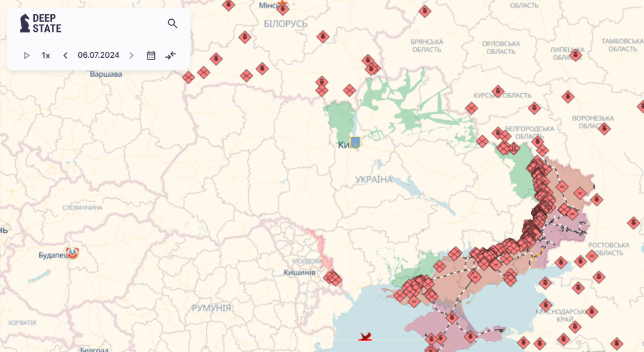Click the sunken ship icon in Black Sea
Screen dimensions: 644x352
pyautogui.click(x=365, y=336)
